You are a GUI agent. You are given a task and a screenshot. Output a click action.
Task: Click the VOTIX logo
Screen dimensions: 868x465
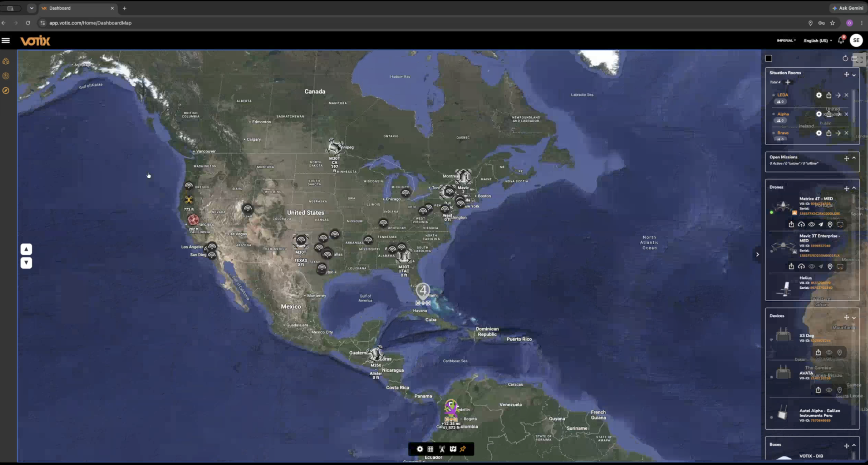point(35,41)
